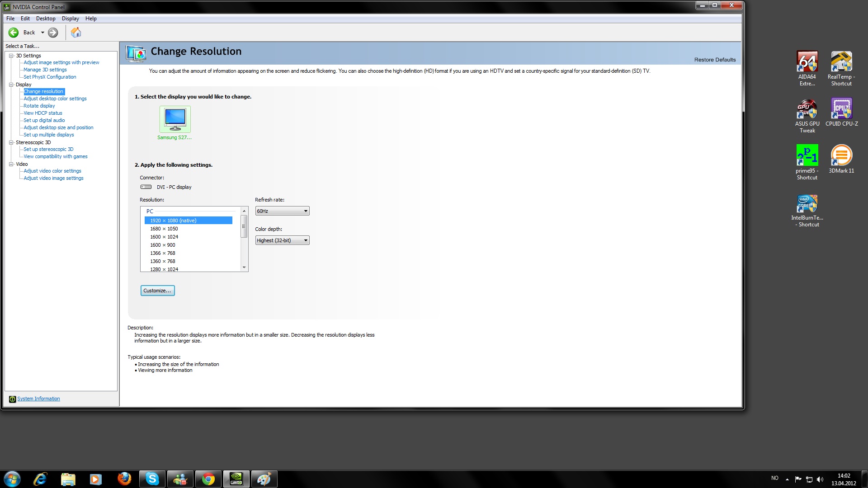Select View compatibility with games
The width and height of the screenshot is (868, 488).
tap(56, 156)
